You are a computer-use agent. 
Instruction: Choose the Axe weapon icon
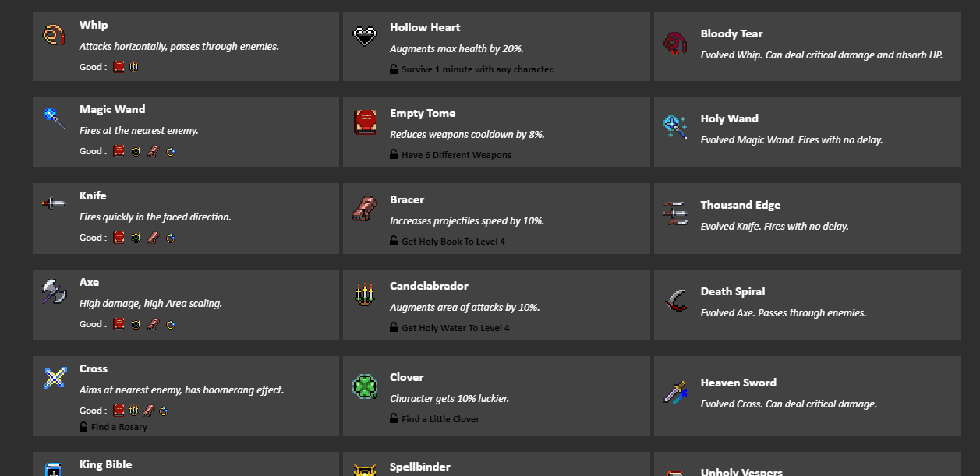54,291
